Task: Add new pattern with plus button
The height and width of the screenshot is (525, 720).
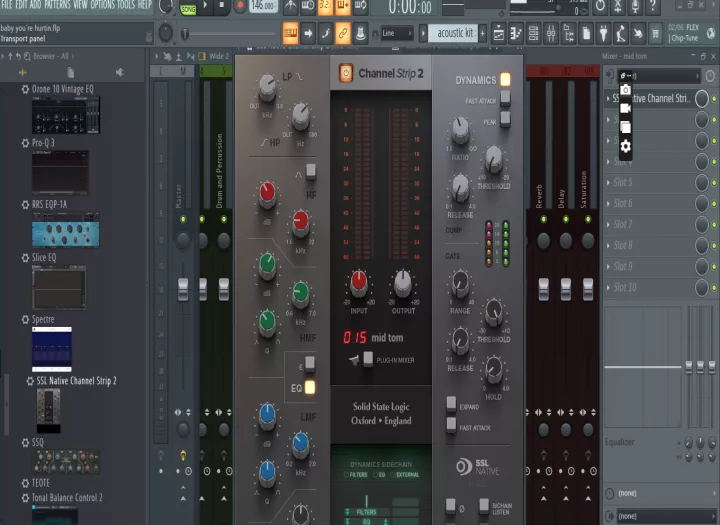Action: click(x=483, y=33)
